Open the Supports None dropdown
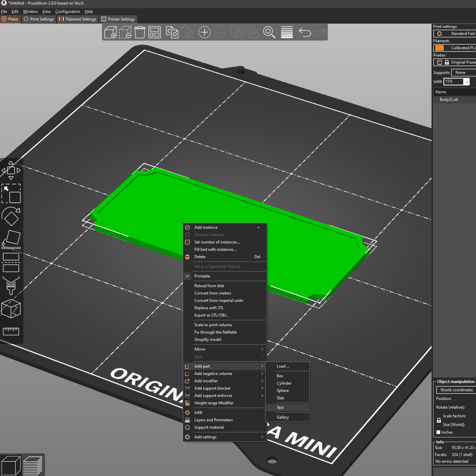Viewport: 476px width, 476px height. (463, 72)
